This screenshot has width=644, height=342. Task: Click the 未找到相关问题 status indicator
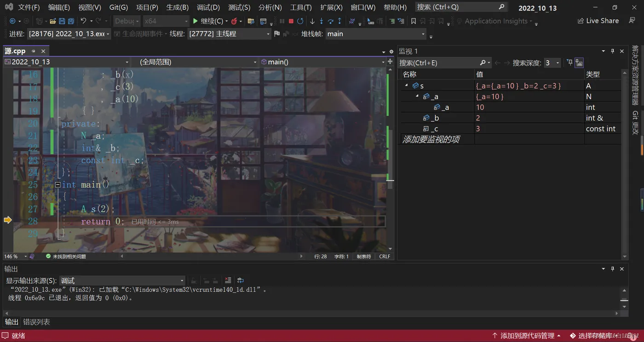66,256
